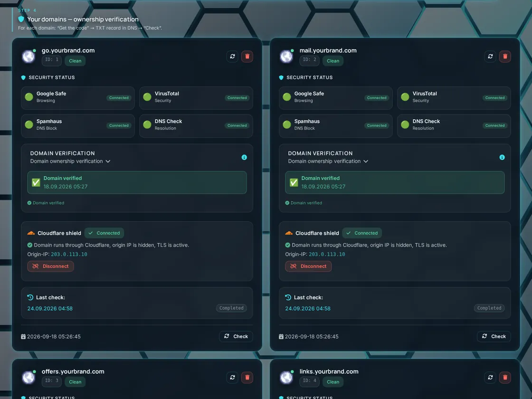Open DNS Check Resolution status for mail.yourbrand.com

454,125
